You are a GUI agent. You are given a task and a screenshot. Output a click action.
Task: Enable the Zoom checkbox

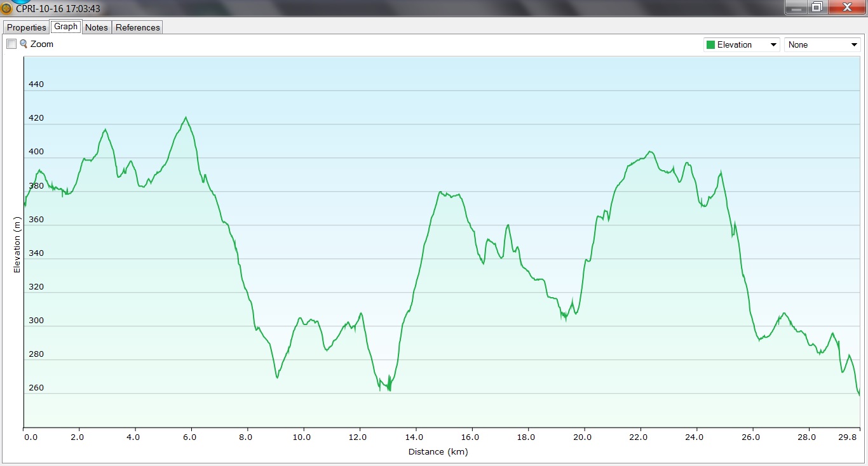pyautogui.click(x=11, y=44)
